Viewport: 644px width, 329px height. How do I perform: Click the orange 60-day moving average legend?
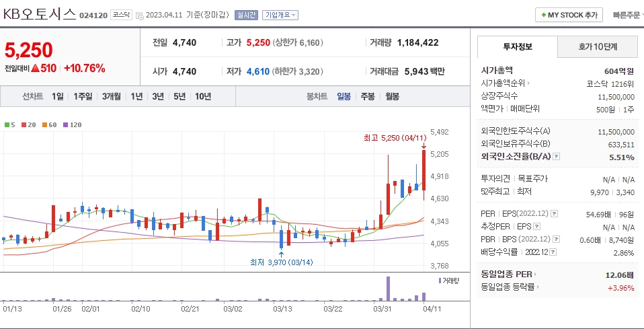point(49,124)
